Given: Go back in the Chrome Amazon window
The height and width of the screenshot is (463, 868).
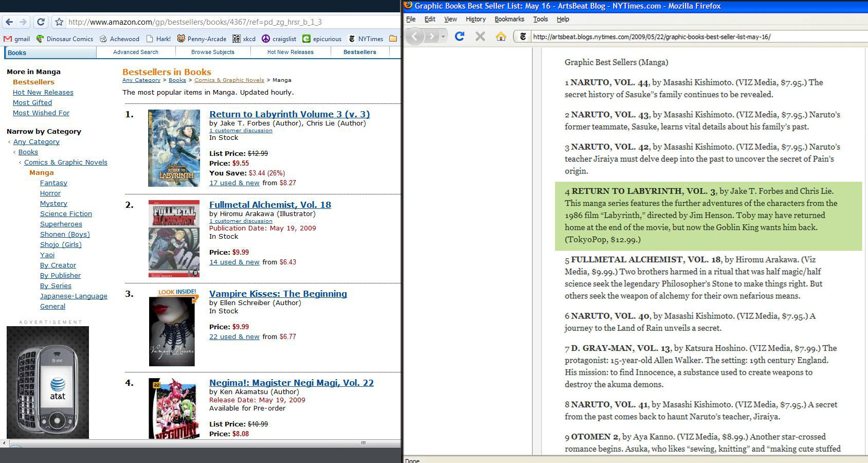Looking at the screenshot, I should 9,22.
